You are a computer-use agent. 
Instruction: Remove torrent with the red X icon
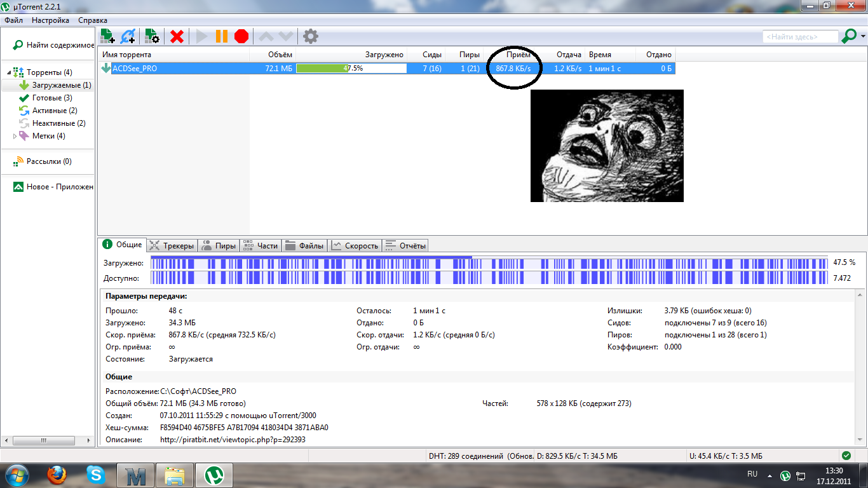pos(177,37)
